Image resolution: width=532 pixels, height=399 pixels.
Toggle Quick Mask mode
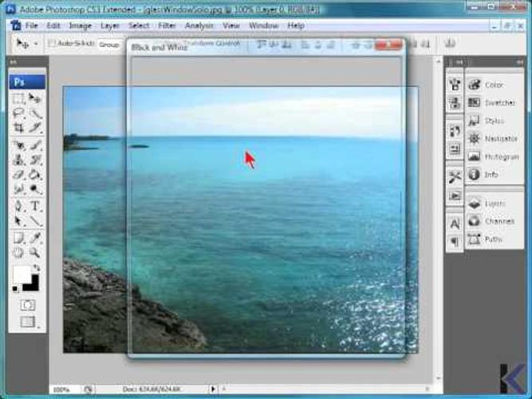point(27,305)
